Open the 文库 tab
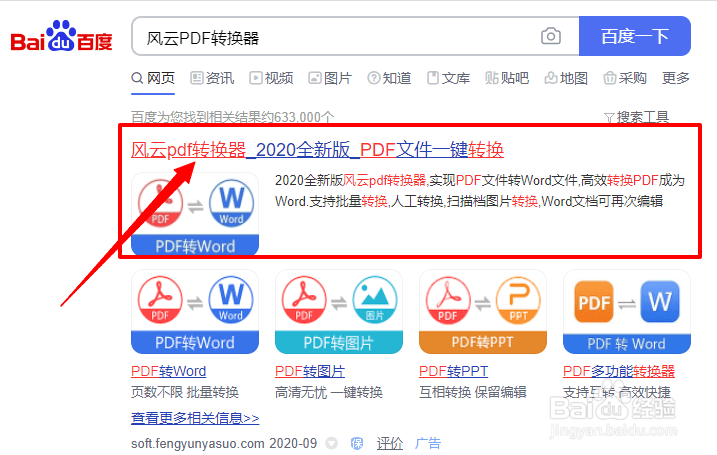 coord(448,78)
